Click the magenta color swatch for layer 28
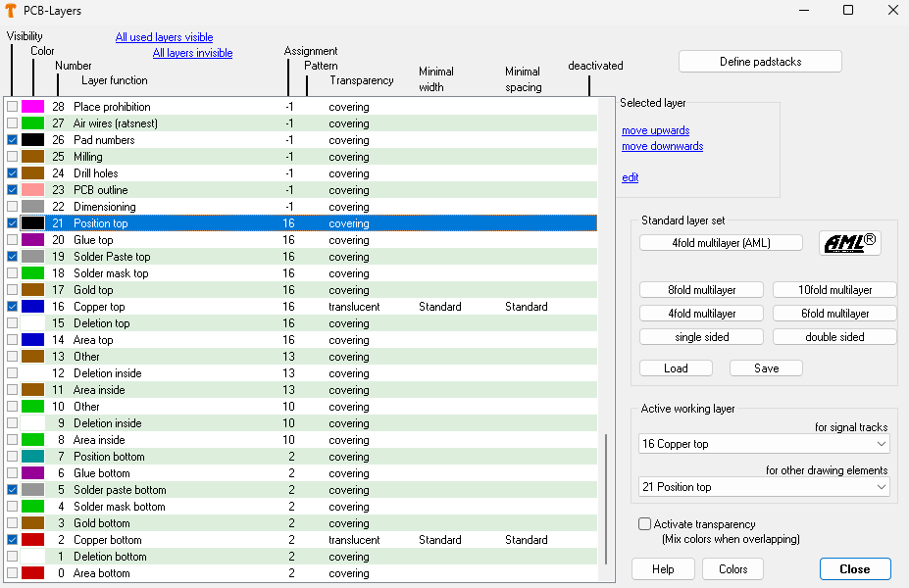909x588 pixels. pyautogui.click(x=32, y=107)
